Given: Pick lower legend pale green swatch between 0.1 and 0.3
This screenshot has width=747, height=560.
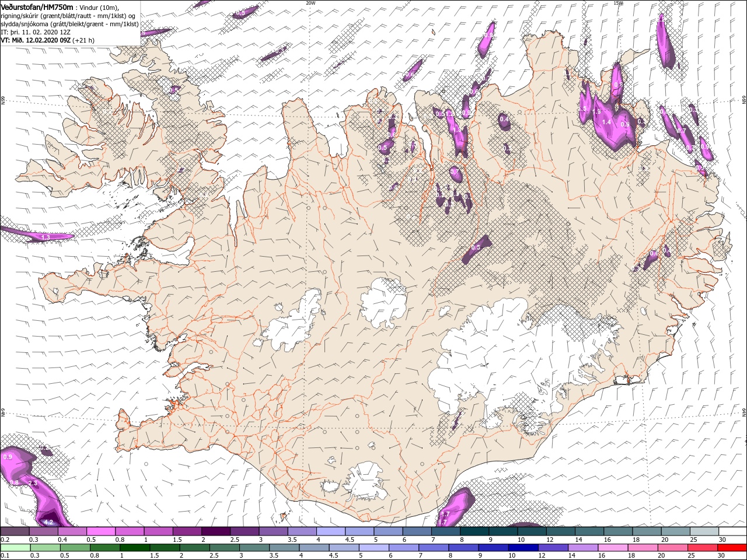Looking at the screenshot, I should pyautogui.click(x=15, y=548).
